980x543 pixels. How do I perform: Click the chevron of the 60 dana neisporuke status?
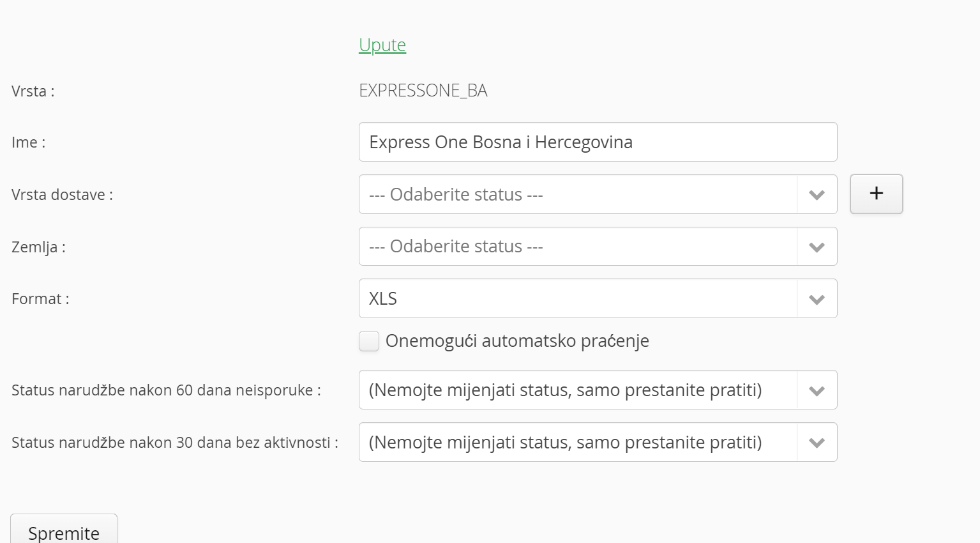(817, 390)
